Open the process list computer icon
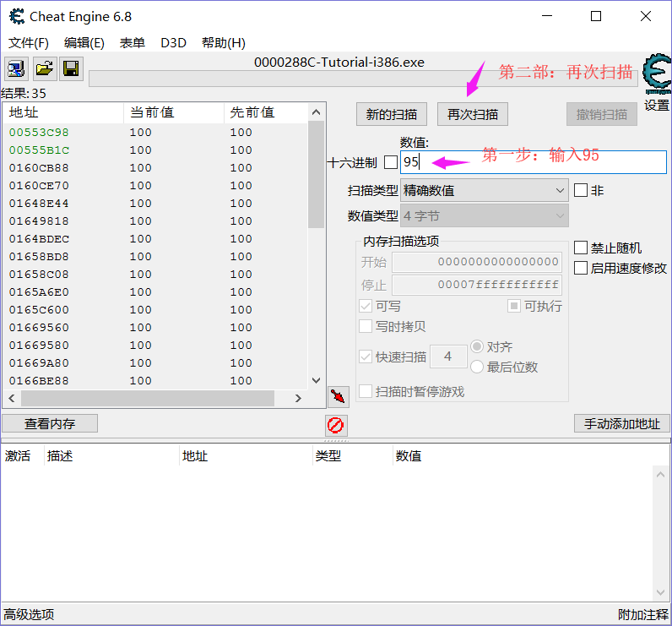672x626 pixels. (x=16, y=68)
